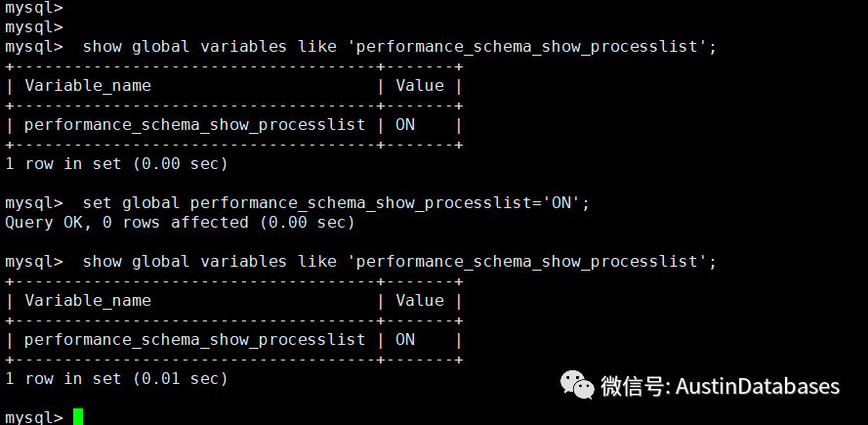Click the Query OK, 0 rows affected line
This screenshot has width=868, height=425.
click(x=180, y=223)
